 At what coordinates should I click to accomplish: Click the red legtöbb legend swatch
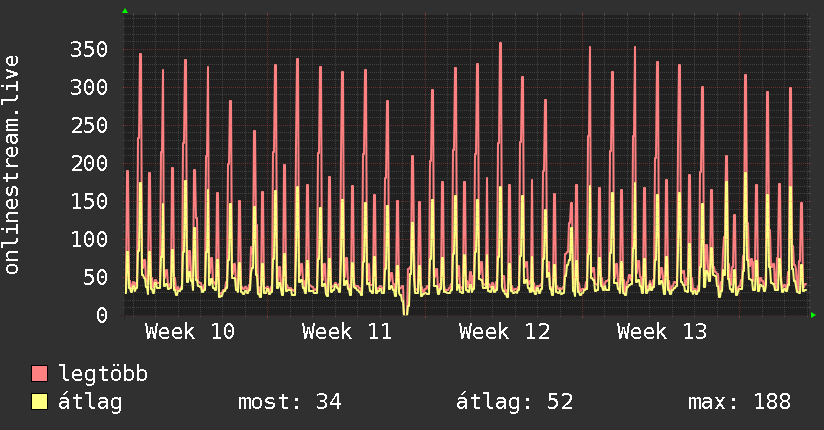(x=39, y=374)
